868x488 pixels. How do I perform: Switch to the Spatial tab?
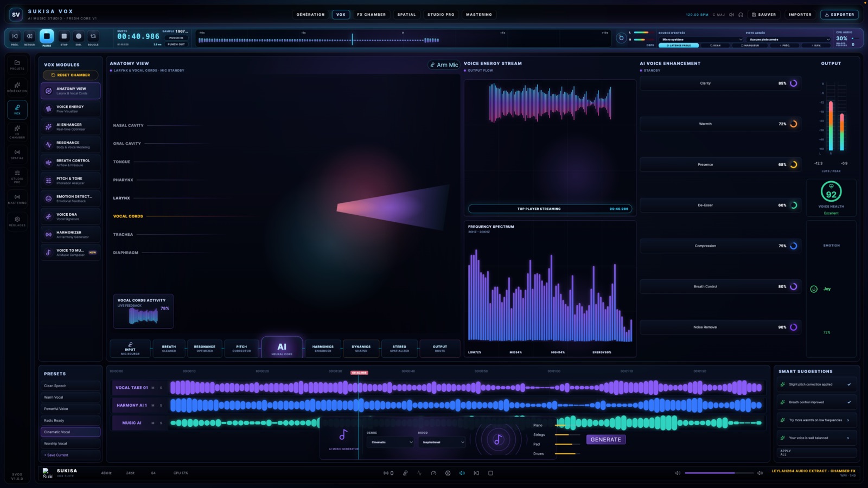pyautogui.click(x=406, y=15)
